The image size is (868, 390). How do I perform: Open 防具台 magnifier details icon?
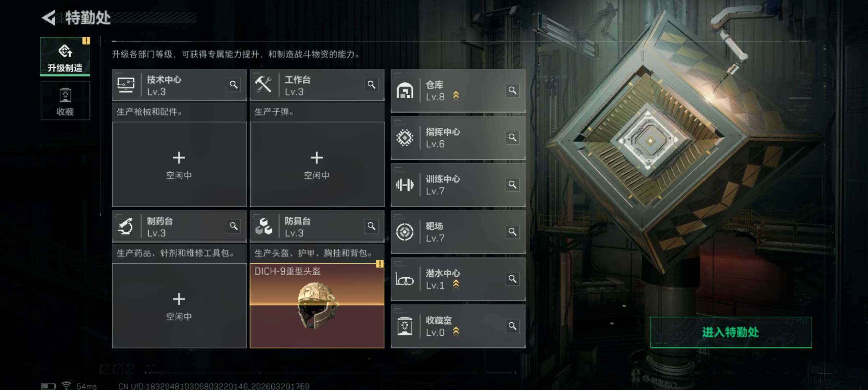tap(371, 226)
